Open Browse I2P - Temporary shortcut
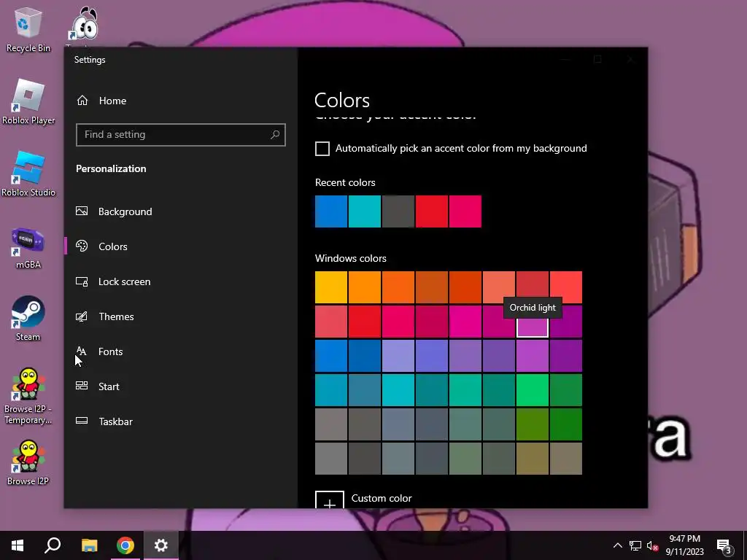Image resolution: width=747 pixels, height=560 pixels. pos(28,396)
